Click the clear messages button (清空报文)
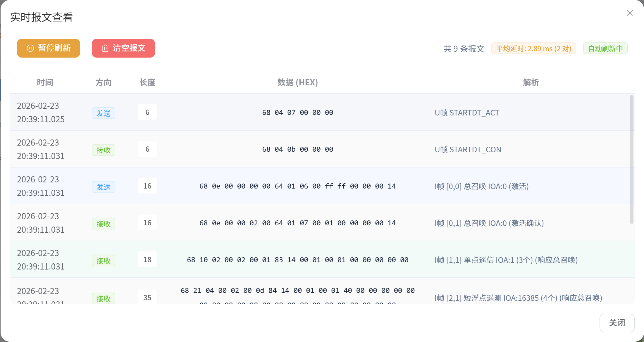Viewport: 644px width, 342px height. [123, 48]
